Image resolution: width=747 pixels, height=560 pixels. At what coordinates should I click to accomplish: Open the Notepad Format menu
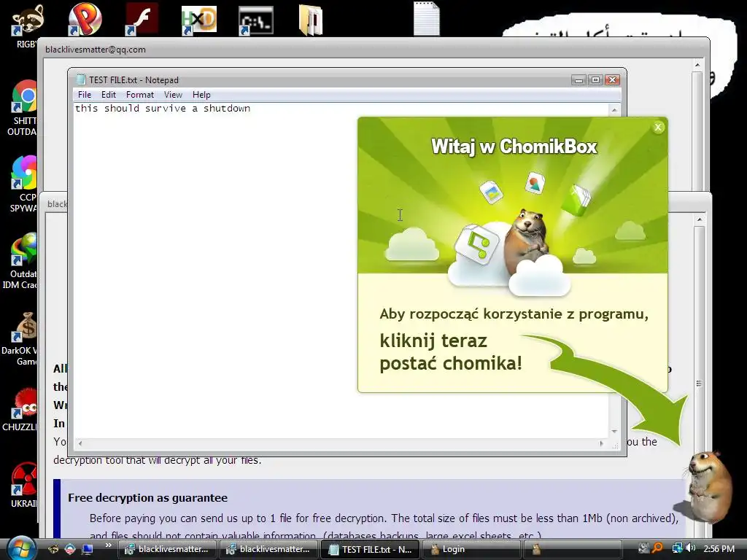coord(139,95)
